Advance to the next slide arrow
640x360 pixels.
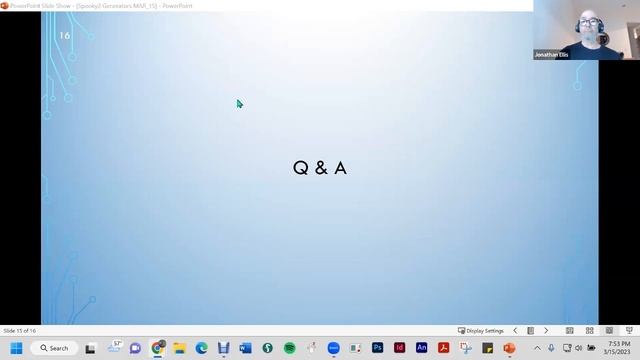tap(546, 331)
